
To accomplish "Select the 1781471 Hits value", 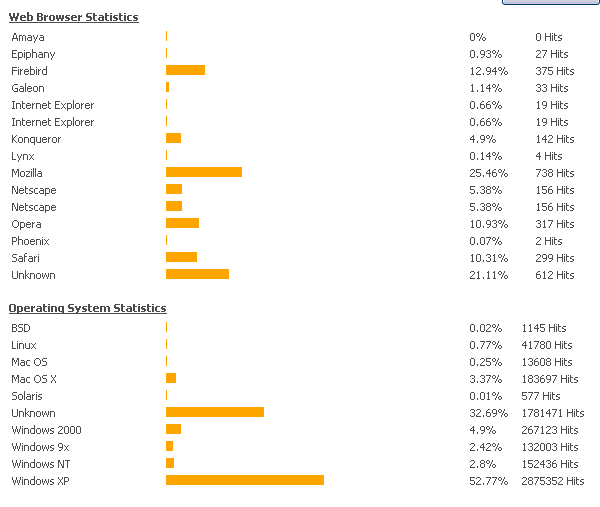I will (x=552, y=413).
